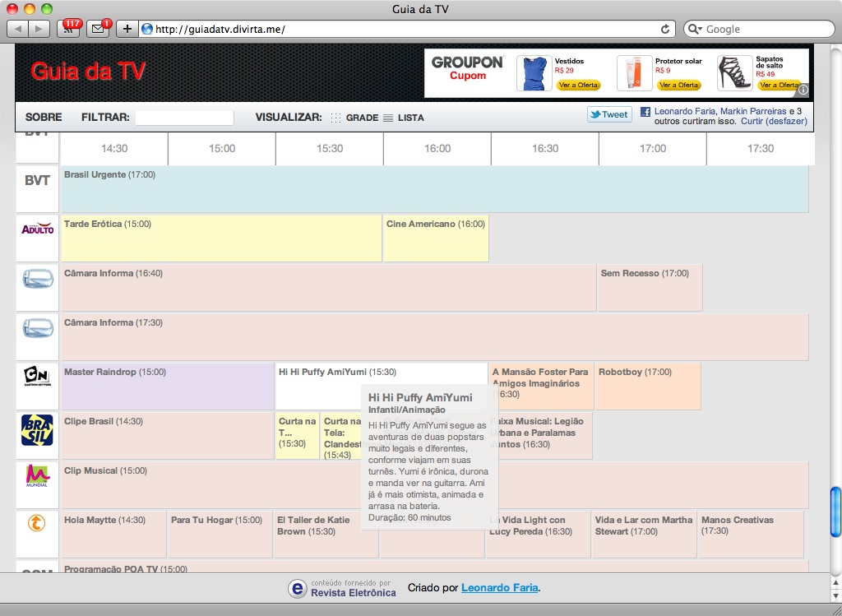Go back using the Safari back arrow
Viewport: 842px width, 616px height.
18,29
